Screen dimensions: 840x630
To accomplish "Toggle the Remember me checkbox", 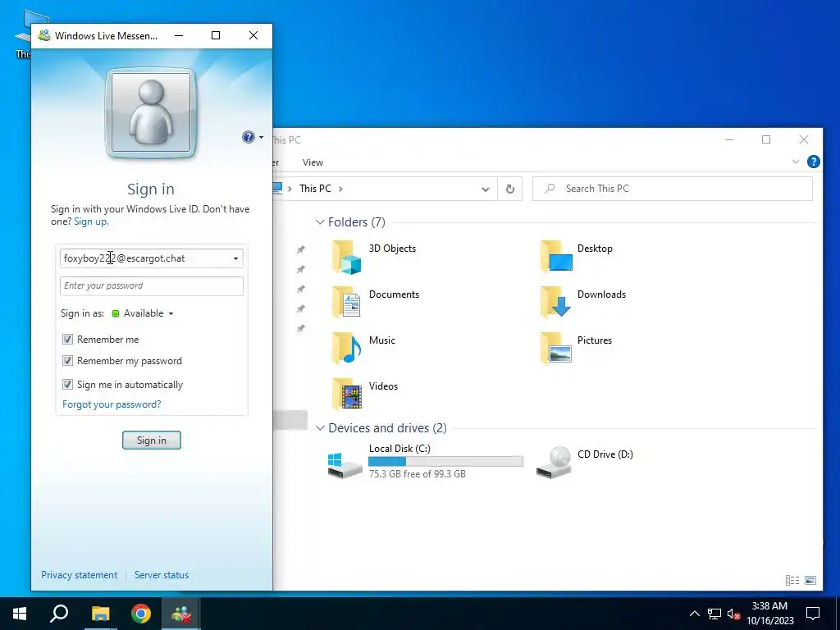I will coord(67,339).
